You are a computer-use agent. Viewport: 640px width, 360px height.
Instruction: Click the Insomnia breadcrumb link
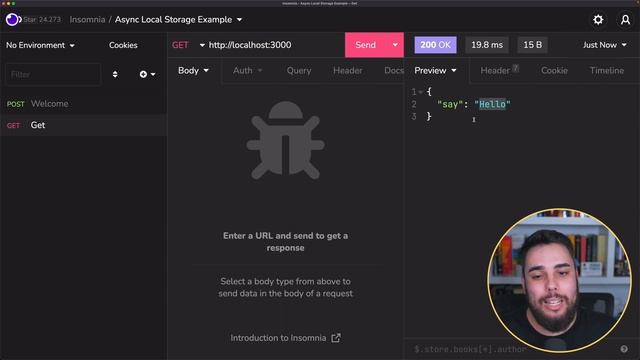[87, 20]
